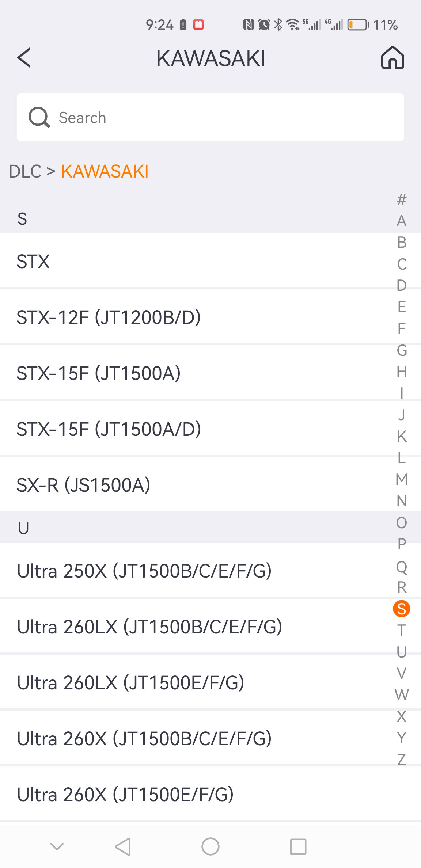Open the DLC breadcrumb link

25,171
